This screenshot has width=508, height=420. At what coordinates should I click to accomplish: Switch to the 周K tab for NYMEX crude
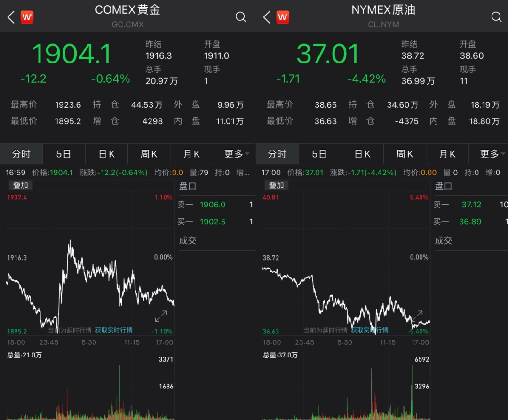(405, 154)
